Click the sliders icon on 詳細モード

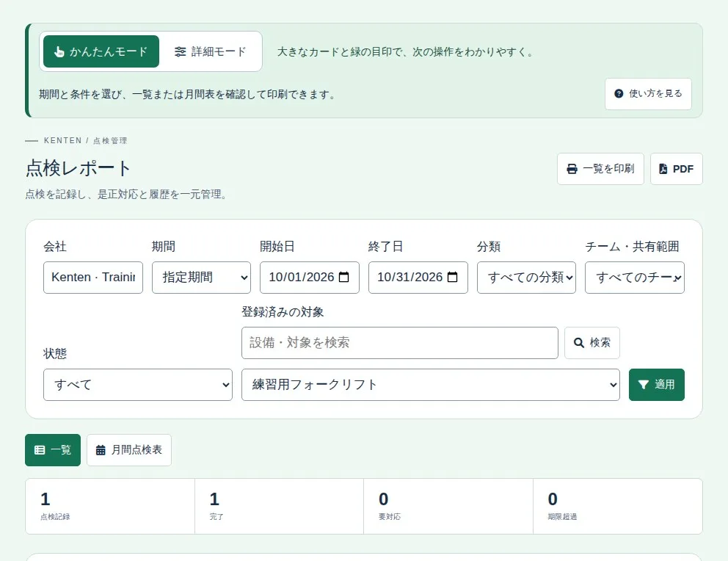pos(180,51)
